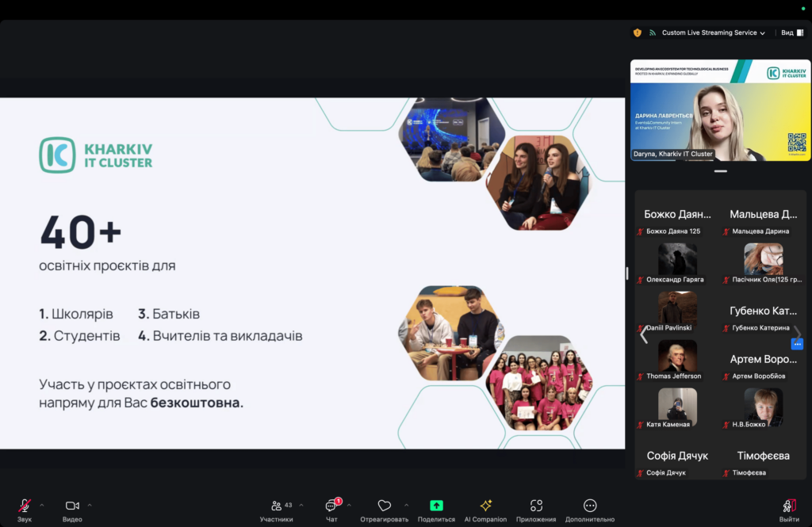Select the Божко Даяна 125 participant tile
812x527 pixels.
click(x=677, y=217)
